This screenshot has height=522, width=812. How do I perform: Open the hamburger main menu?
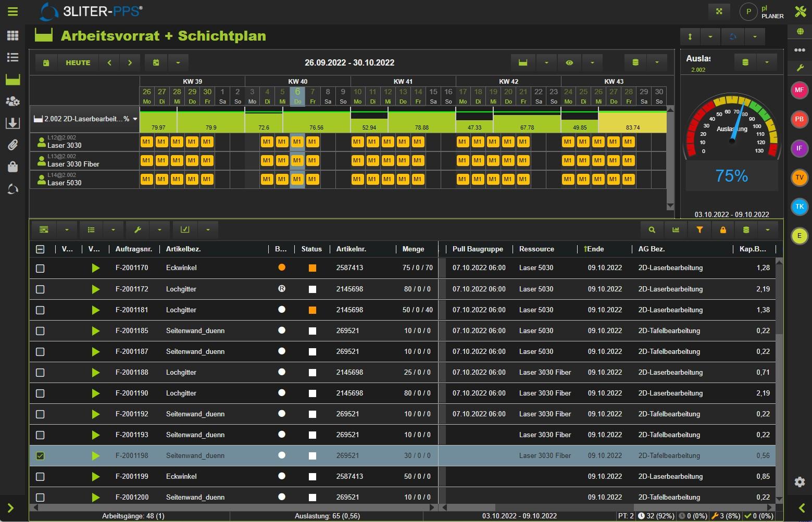[13, 11]
